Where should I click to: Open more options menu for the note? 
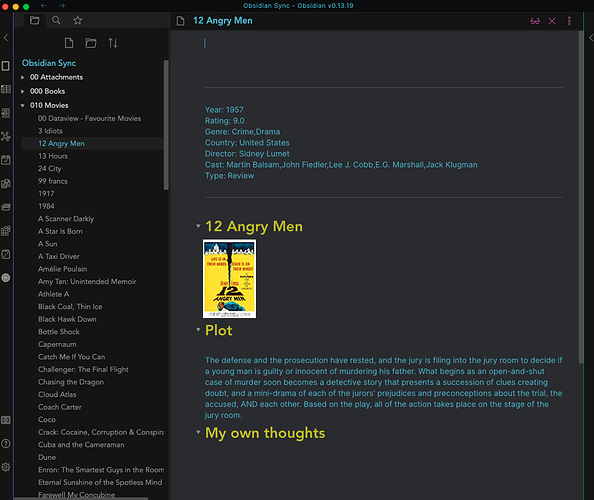569,21
